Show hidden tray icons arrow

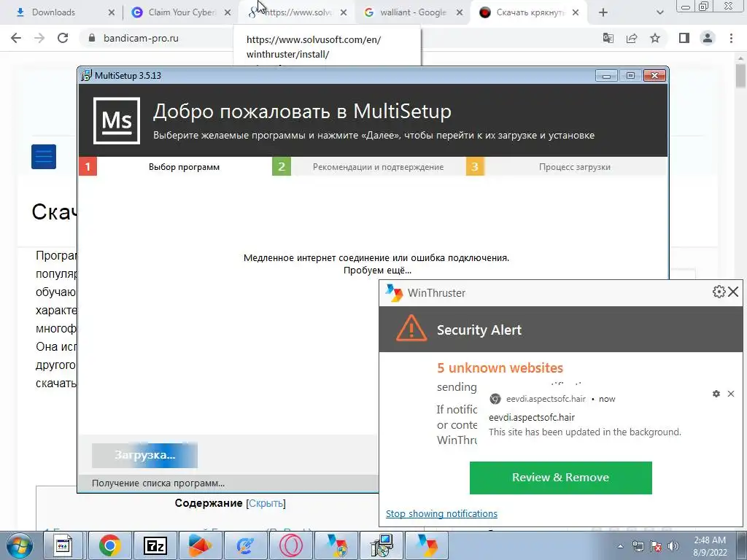pyautogui.click(x=620, y=547)
